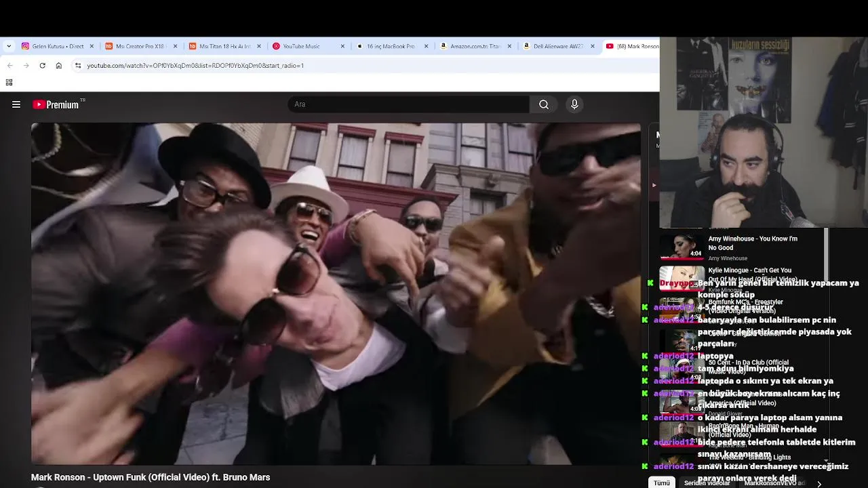868x488 pixels.
Task: Click the playlist panel scrollbar
Action: point(826,254)
